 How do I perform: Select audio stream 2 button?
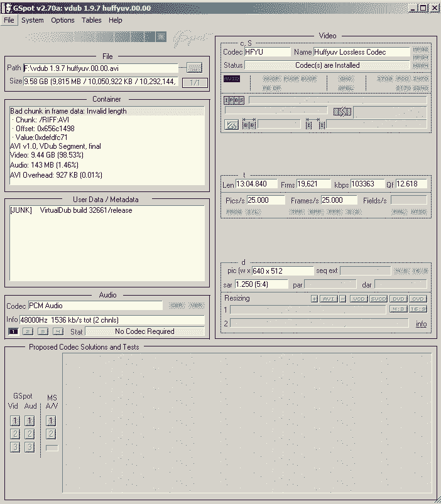click(x=28, y=331)
